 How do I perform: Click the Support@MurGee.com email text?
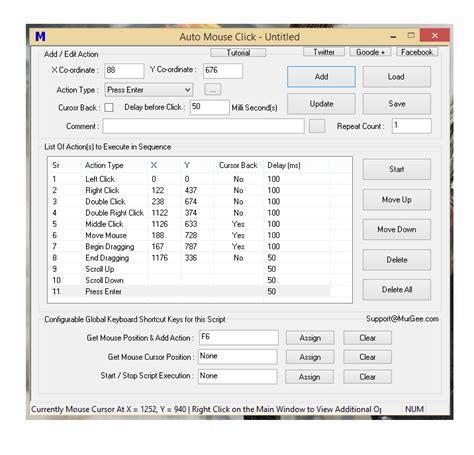[x=402, y=319]
